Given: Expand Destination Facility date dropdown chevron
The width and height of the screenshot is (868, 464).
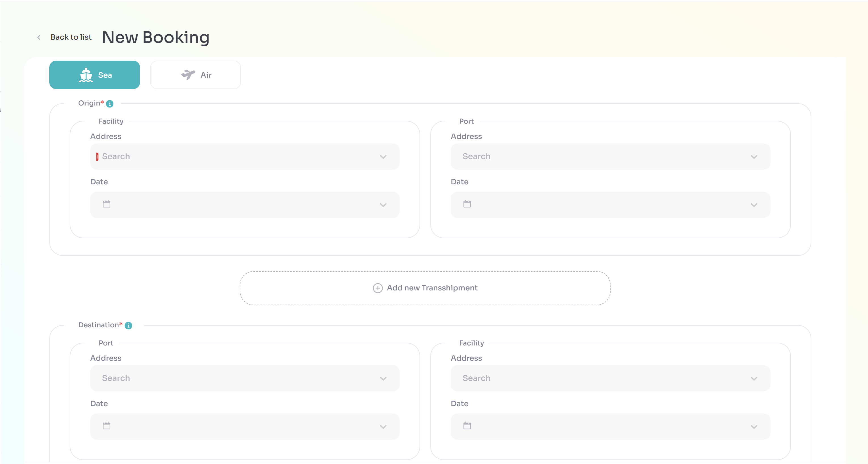Looking at the screenshot, I should 754,427.
